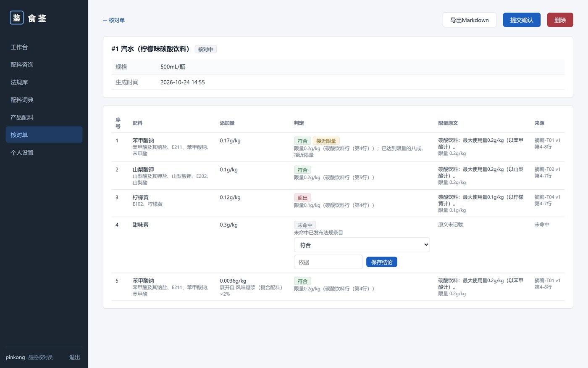Click the 0.17g/kg amount value
Image resolution: width=588 pixels, height=368 pixels.
point(230,140)
